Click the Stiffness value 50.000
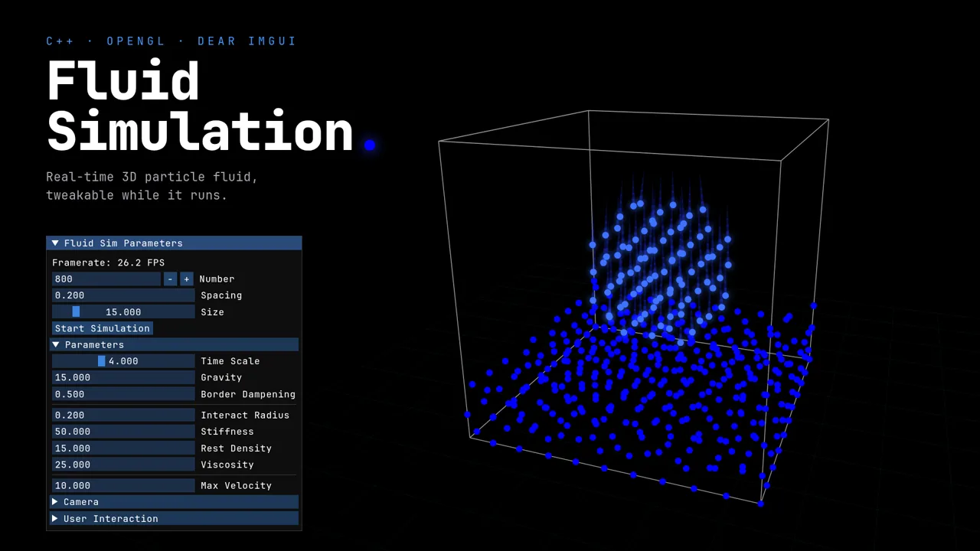This screenshot has width=980, height=551. click(123, 432)
